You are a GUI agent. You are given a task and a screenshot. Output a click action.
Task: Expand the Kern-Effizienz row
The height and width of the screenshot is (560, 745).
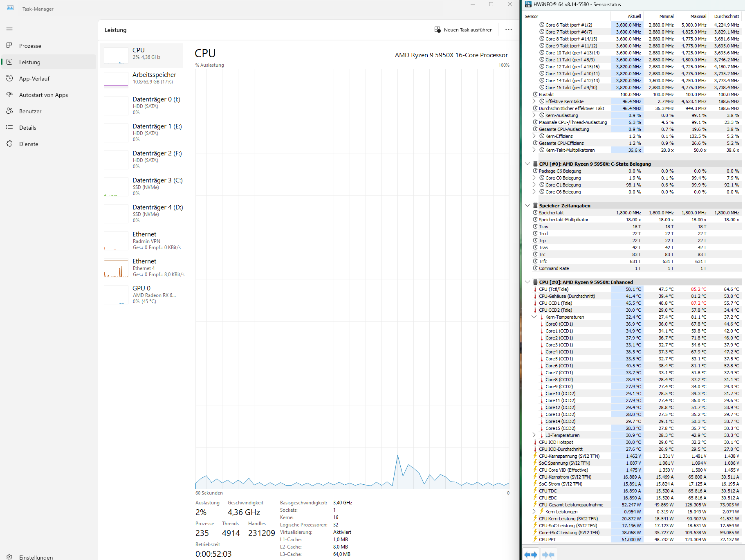pyautogui.click(x=534, y=136)
